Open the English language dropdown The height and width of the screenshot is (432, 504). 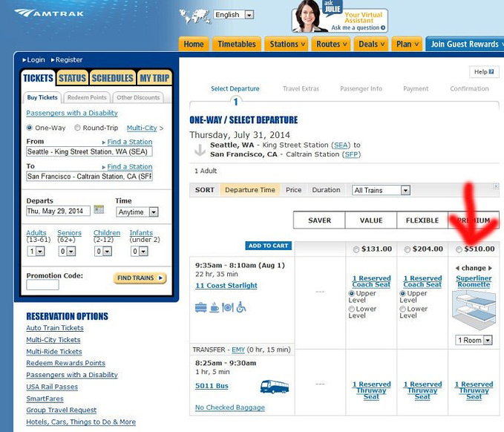click(234, 15)
